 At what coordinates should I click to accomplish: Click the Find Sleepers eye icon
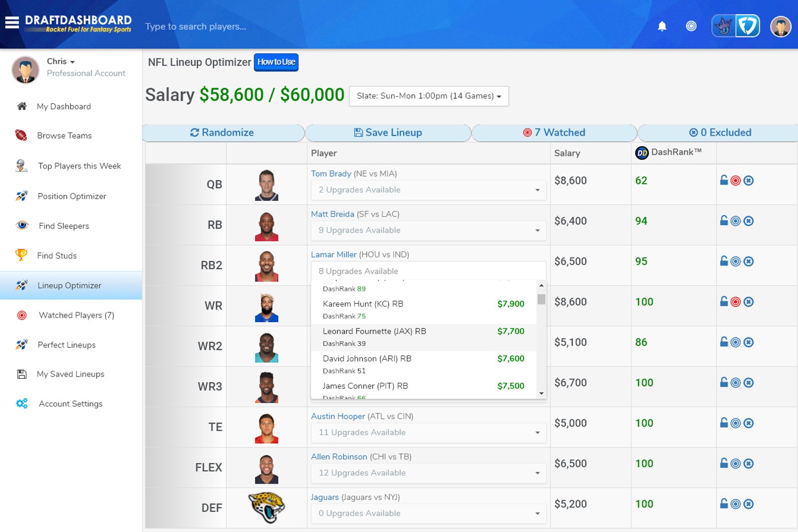click(x=22, y=225)
